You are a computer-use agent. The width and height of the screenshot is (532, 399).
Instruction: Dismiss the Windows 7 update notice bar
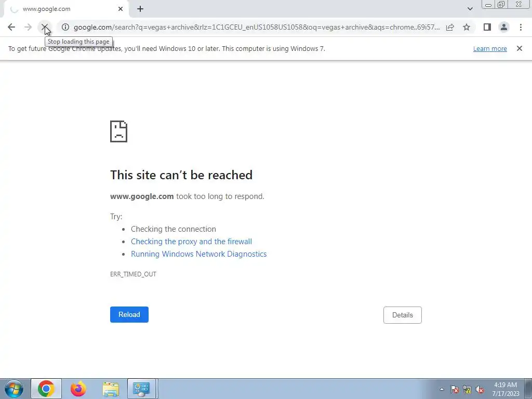coord(519,48)
